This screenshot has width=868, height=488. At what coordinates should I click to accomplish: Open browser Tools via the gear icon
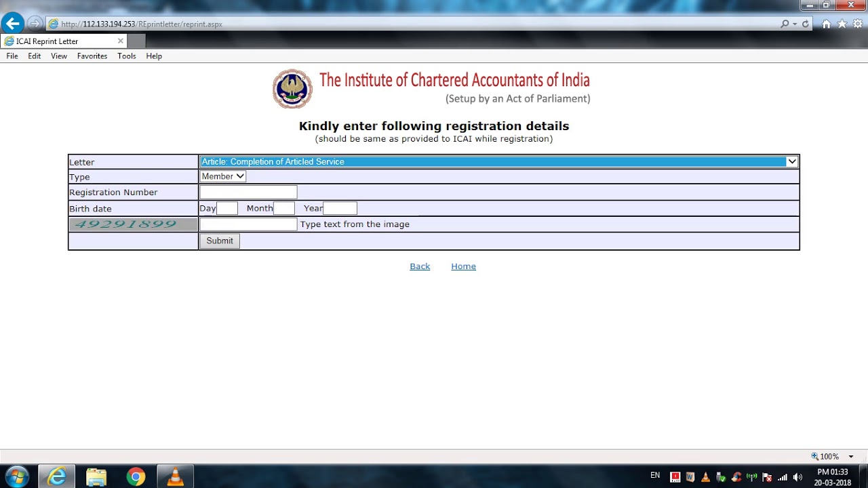(x=858, y=24)
